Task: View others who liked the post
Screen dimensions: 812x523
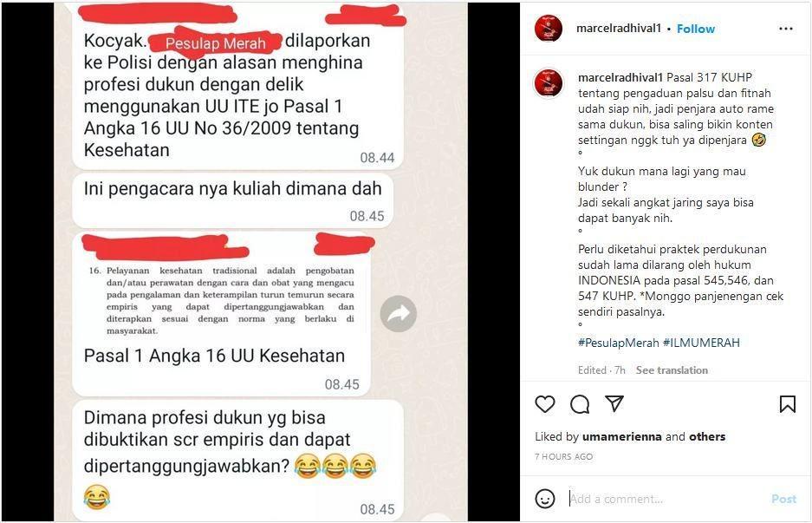Action: tap(707, 437)
